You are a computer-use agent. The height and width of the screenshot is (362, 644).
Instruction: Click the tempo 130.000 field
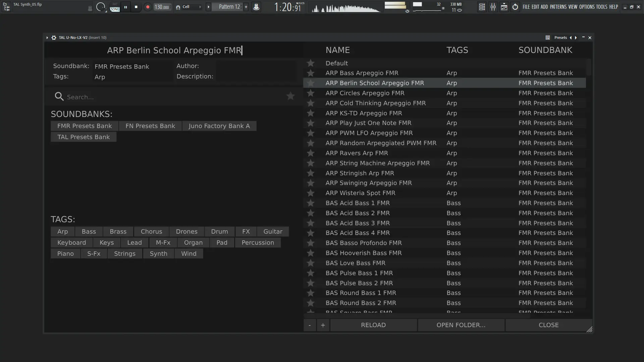(162, 7)
